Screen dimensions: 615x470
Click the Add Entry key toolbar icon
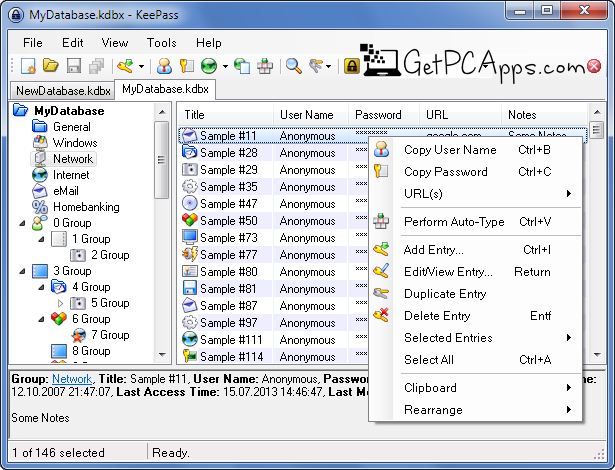point(126,66)
